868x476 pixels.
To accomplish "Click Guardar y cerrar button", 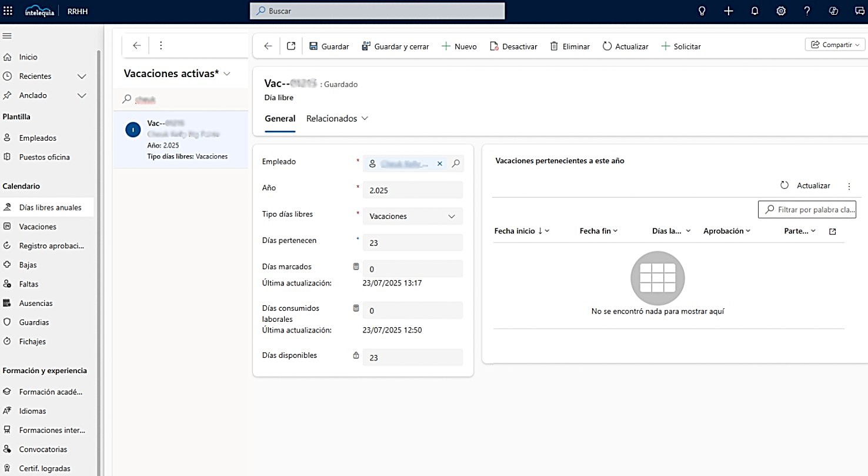I will point(395,46).
